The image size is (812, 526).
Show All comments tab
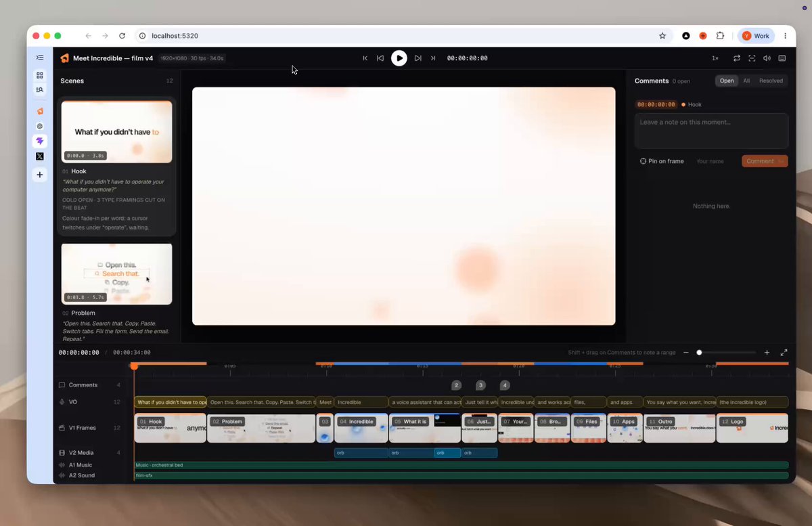746,81
